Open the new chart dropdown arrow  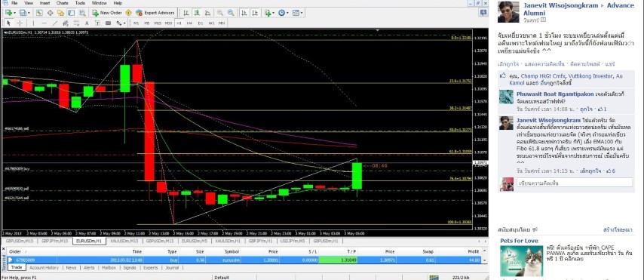point(15,13)
